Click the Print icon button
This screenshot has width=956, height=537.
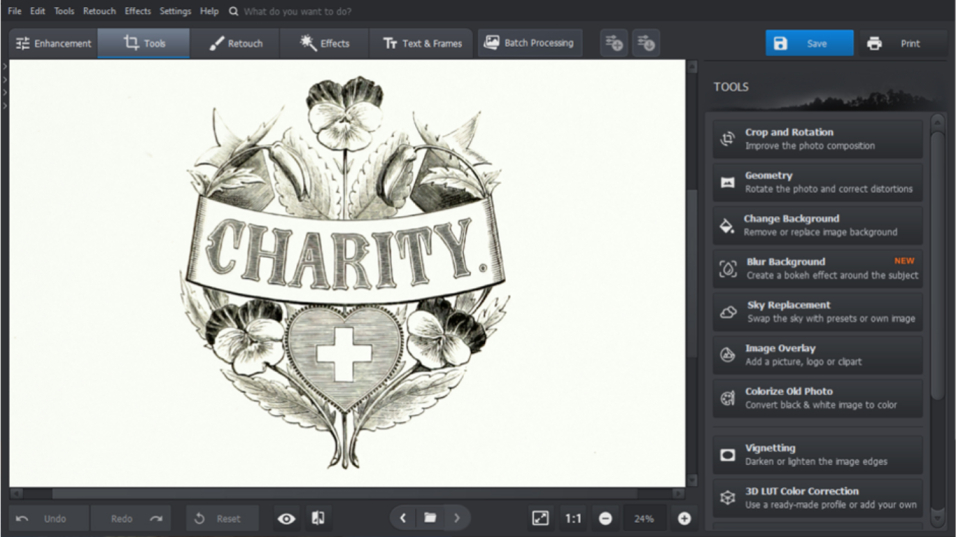click(x=894, y=43)
